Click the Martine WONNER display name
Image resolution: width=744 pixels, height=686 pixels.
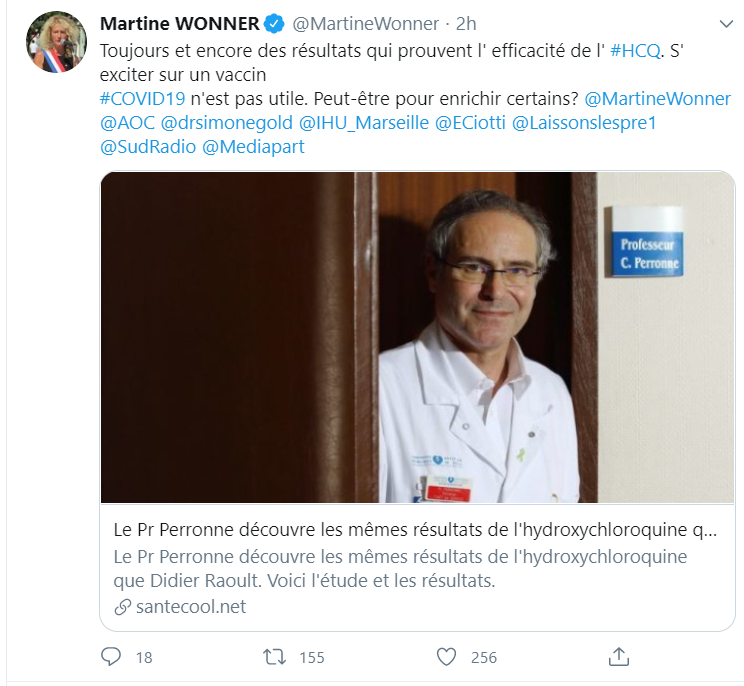tap(180, 24)
